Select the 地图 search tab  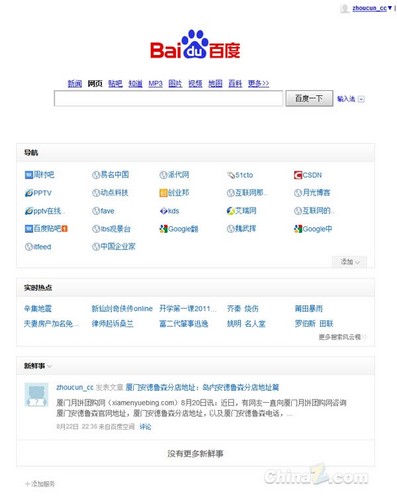coord(215,83)
